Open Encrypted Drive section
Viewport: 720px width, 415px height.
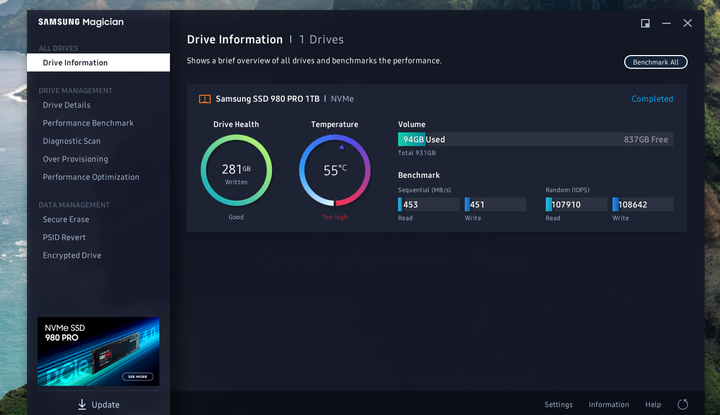72,255
